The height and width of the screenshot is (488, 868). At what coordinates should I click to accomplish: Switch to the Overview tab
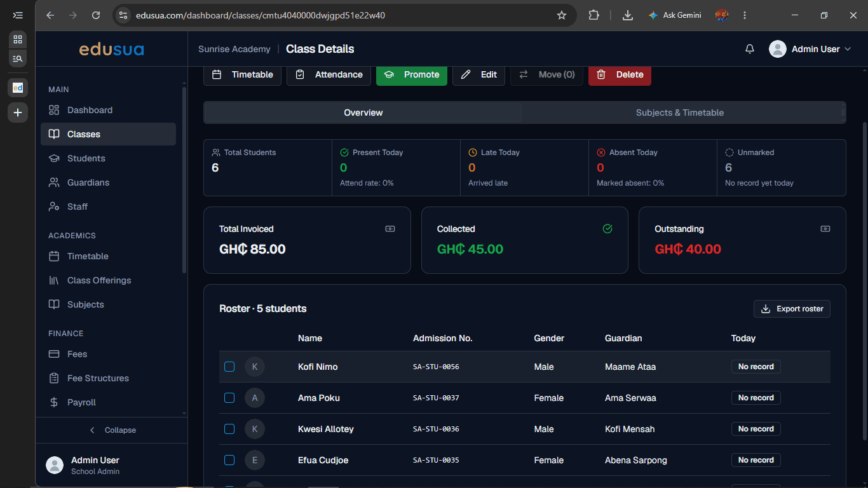coord(363,112)
